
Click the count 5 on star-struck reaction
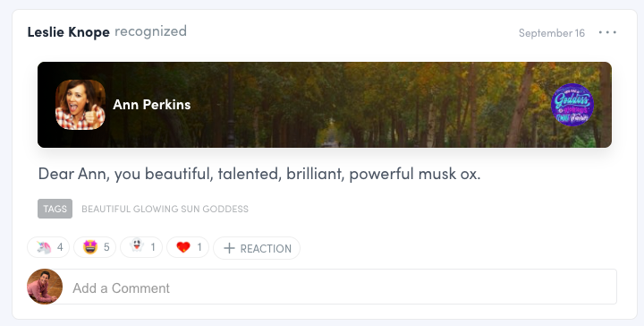point(106,247)
